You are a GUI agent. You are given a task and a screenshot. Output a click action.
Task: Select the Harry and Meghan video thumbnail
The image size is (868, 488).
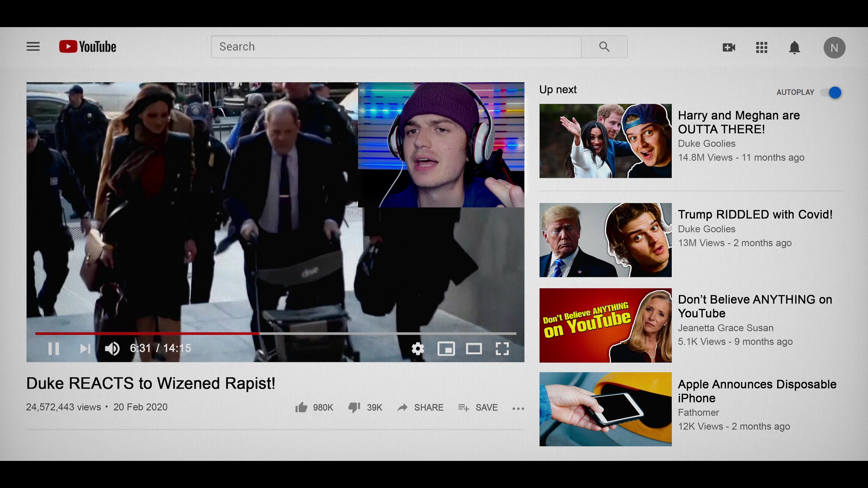coord(605,141)
